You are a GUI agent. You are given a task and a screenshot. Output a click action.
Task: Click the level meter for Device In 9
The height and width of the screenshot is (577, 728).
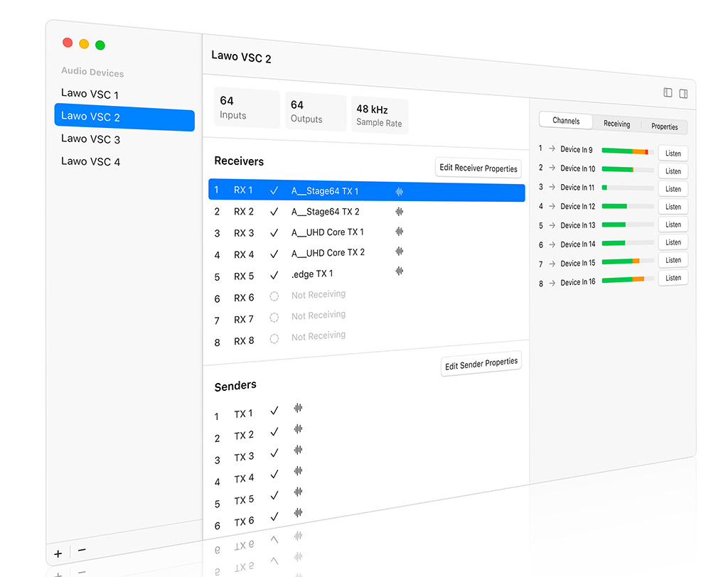(628, 151)
